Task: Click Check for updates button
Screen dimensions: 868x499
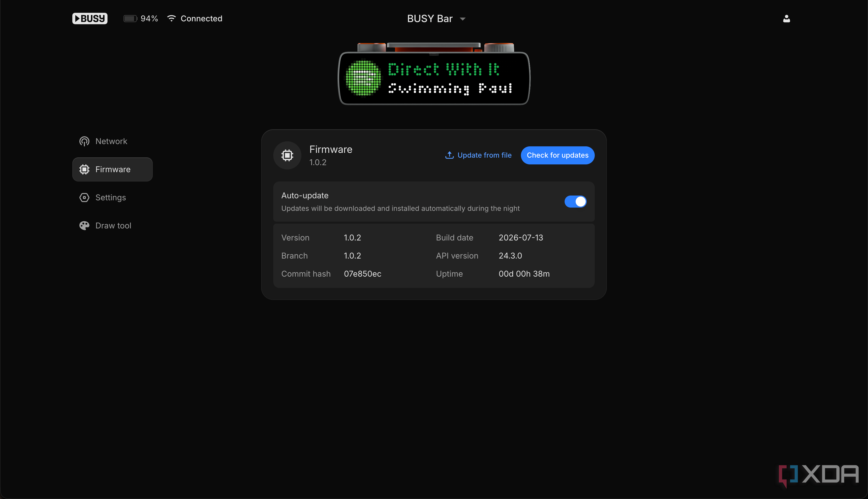Action: pos(557,155)
